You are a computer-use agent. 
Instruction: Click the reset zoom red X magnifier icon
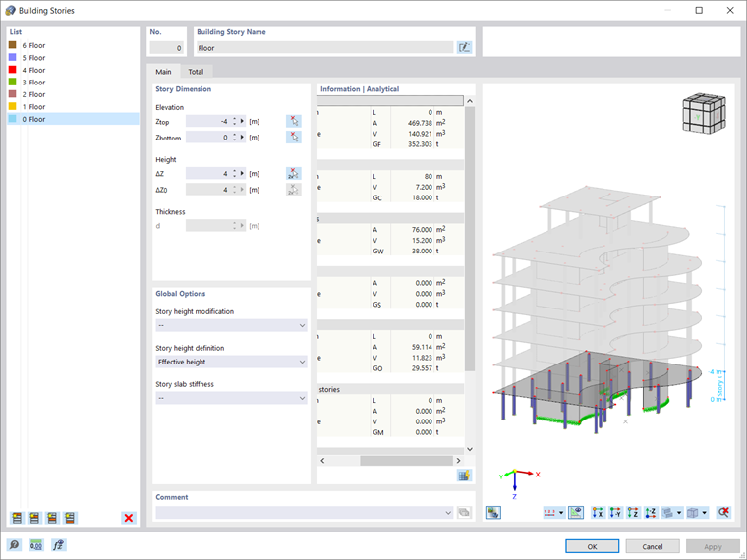pyautogui.click(x=723, y=513)
